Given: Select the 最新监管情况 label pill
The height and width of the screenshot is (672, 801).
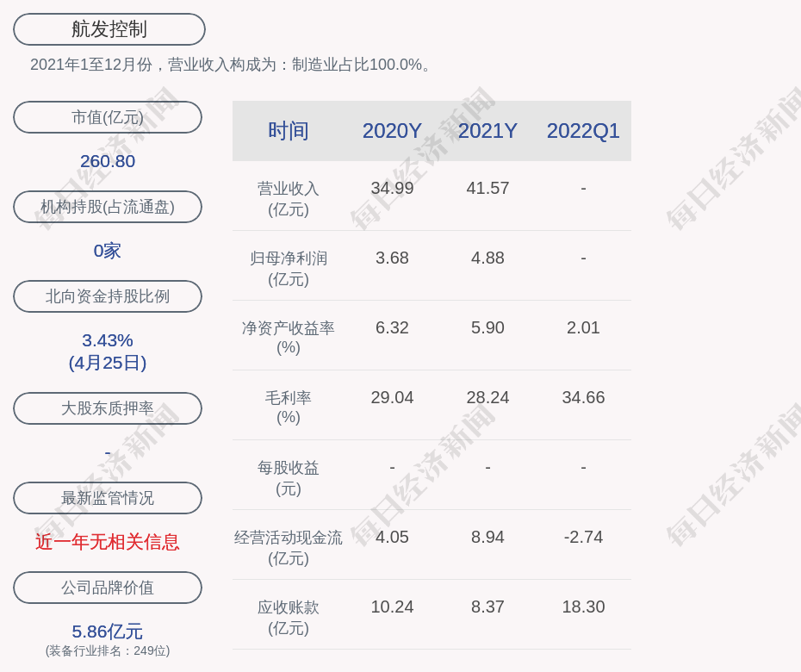Looking at the screenshot, I should pos(108,498).
